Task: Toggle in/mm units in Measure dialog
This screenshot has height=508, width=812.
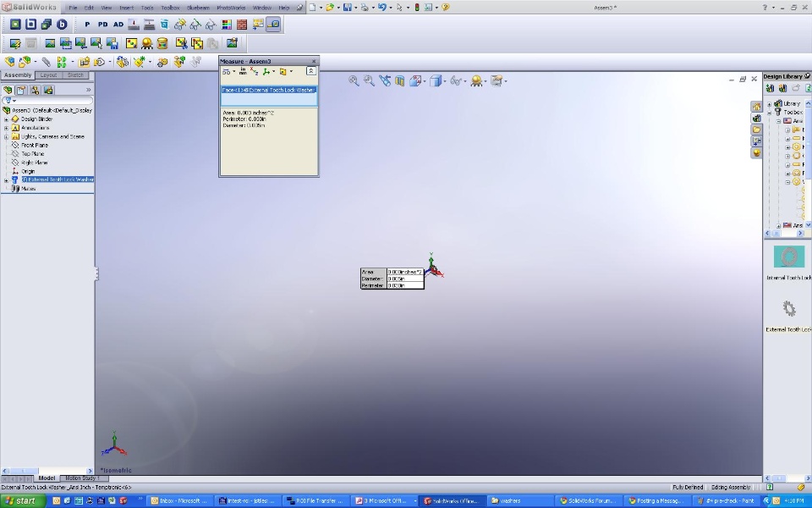Action: [x=243, y=71]
